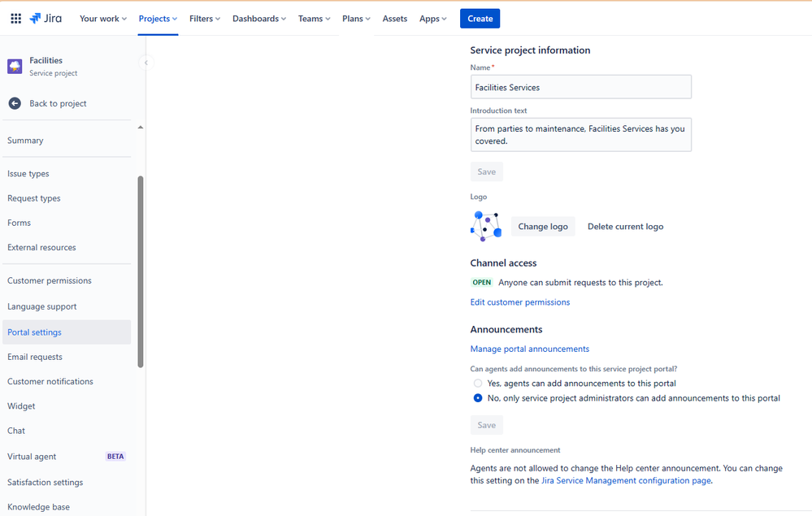Viewport: 812px width, 516px height.
Task: Click the Facilities project title
Action: [46, 61]
